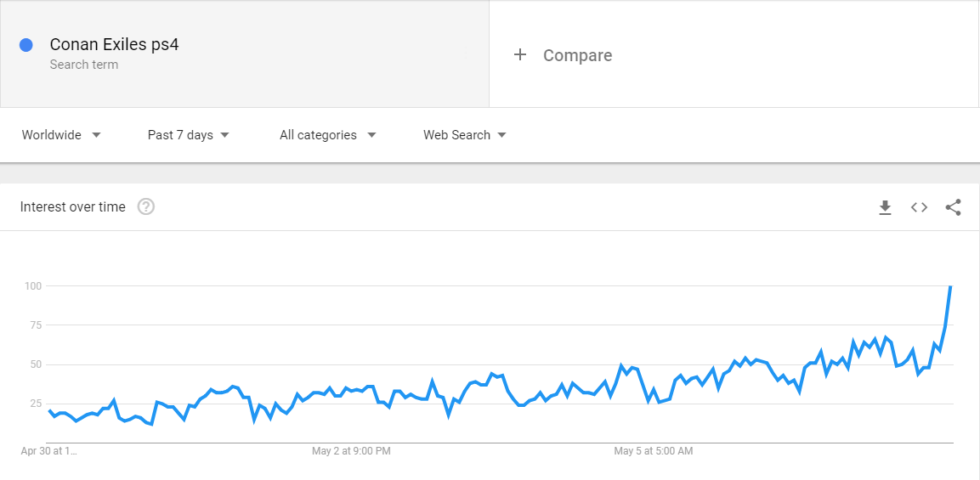The image size is (980, 480).
Task: Expand the All categories filter
Action: pyautogui.click(x=328, y=135)
